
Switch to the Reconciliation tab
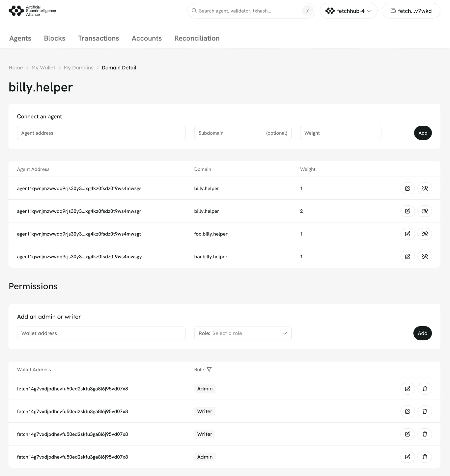[x=197, y=38]
